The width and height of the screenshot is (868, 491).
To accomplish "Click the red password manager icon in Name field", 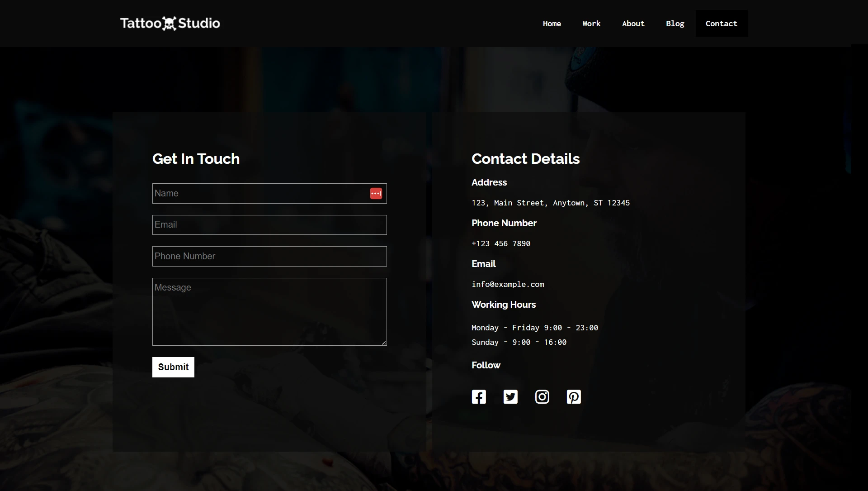I will 376,193.
